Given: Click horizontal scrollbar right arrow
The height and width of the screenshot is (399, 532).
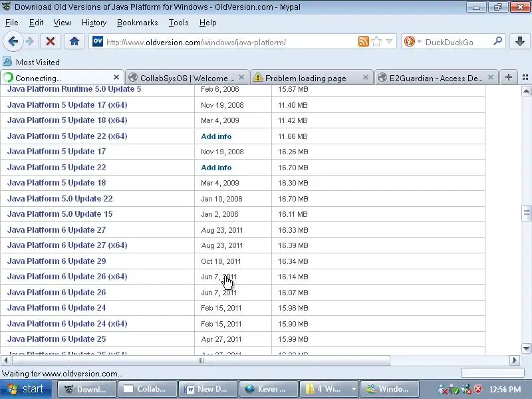Looking at the screenshot, I should click(515, 360).
